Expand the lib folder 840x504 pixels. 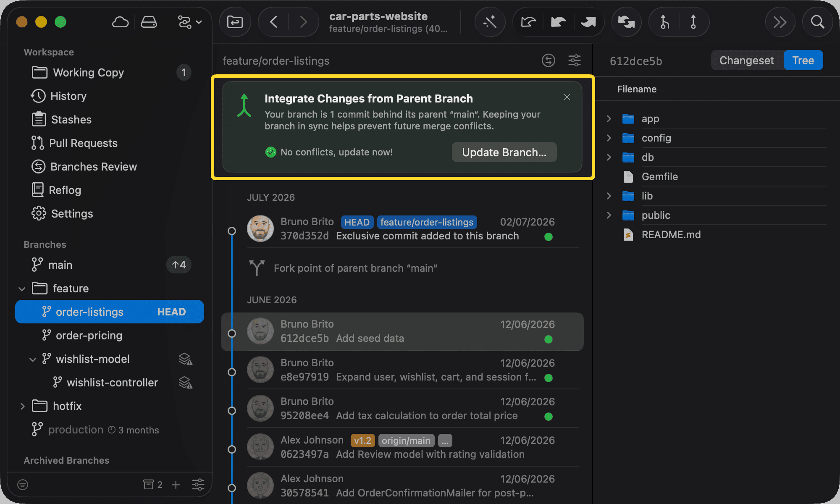tap(609, 196)
